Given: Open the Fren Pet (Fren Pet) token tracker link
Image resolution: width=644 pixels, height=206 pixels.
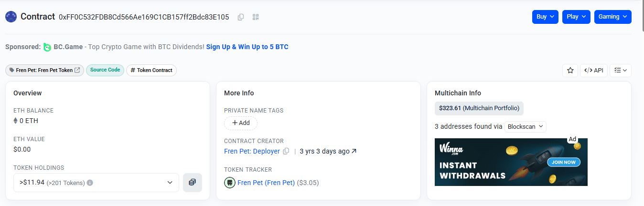Looking at the screenshot, I should [266, 183].
